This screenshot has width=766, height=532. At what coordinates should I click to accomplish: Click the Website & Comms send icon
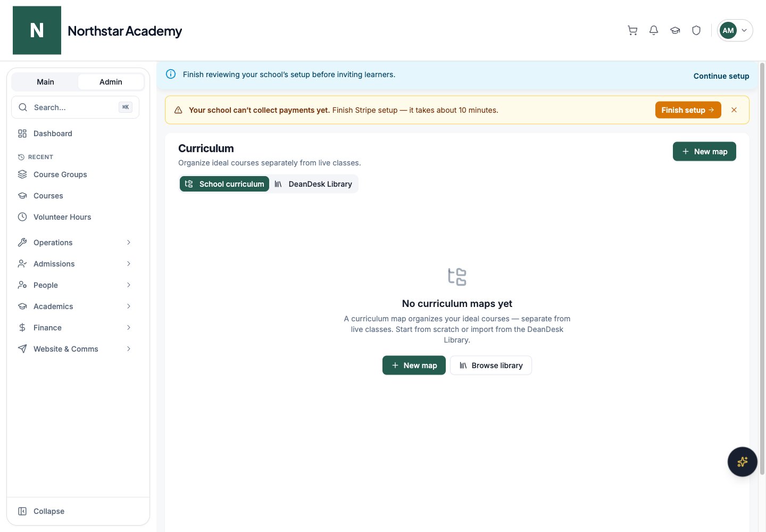coord(22,349)
